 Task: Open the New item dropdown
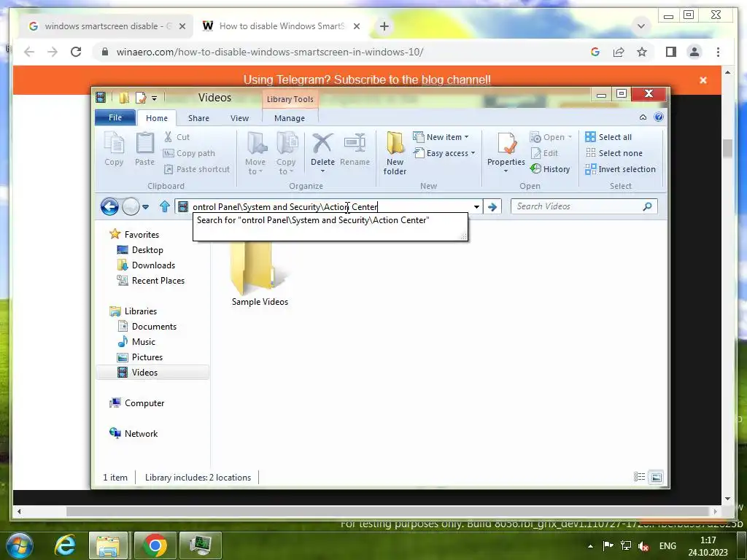pos(441,137)
